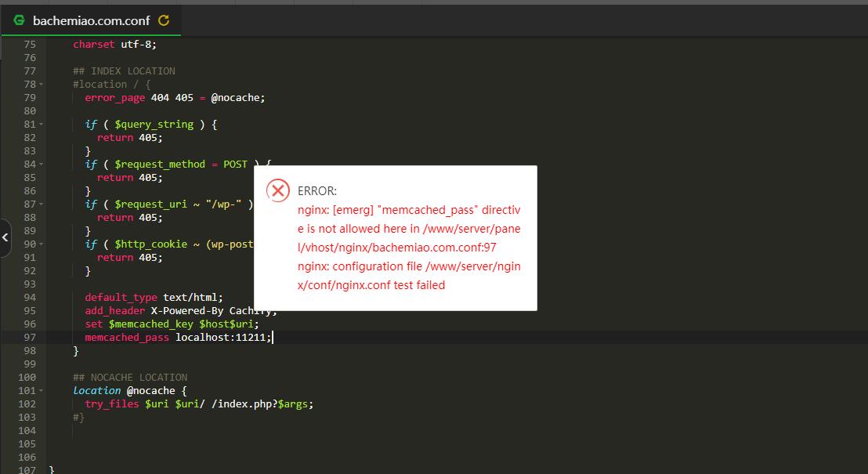Click the 'return 405;' statement on line 91
868x474 pixels.
(129, 258)
